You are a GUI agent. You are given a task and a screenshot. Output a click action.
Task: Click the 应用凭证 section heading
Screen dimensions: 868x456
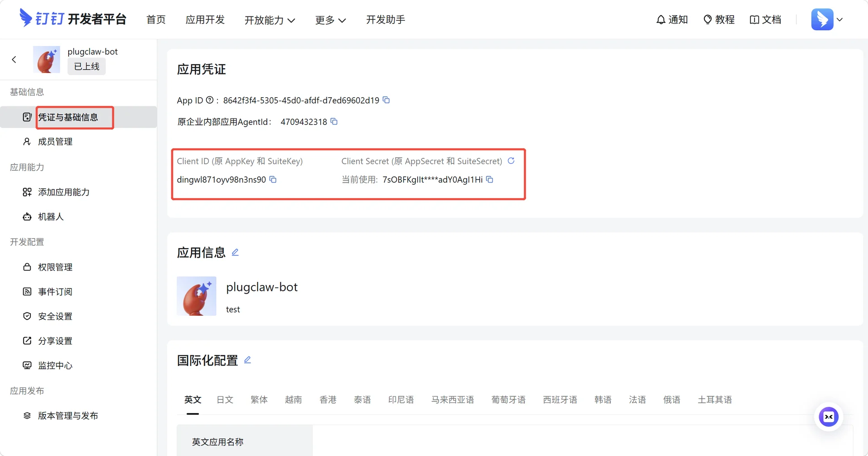[x=201, y=69]
